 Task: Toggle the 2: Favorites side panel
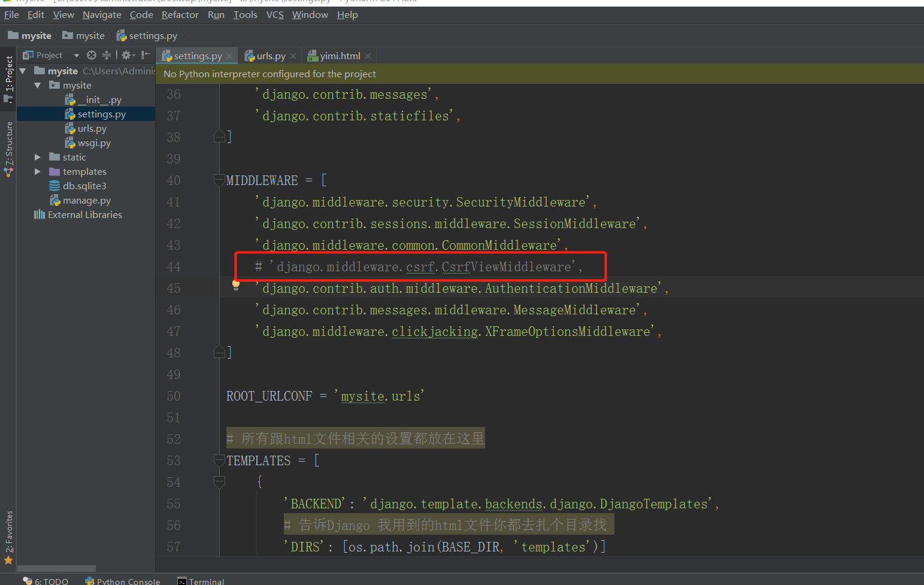click(8, 536)
